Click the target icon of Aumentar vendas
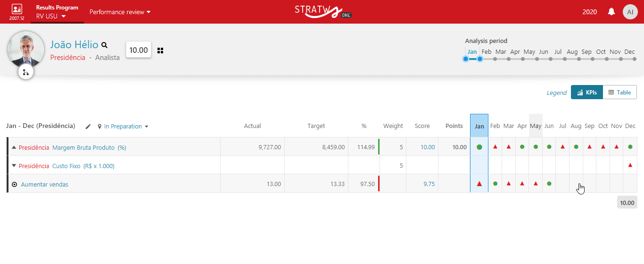The image size is (644, 264). [x=14, y=184]
